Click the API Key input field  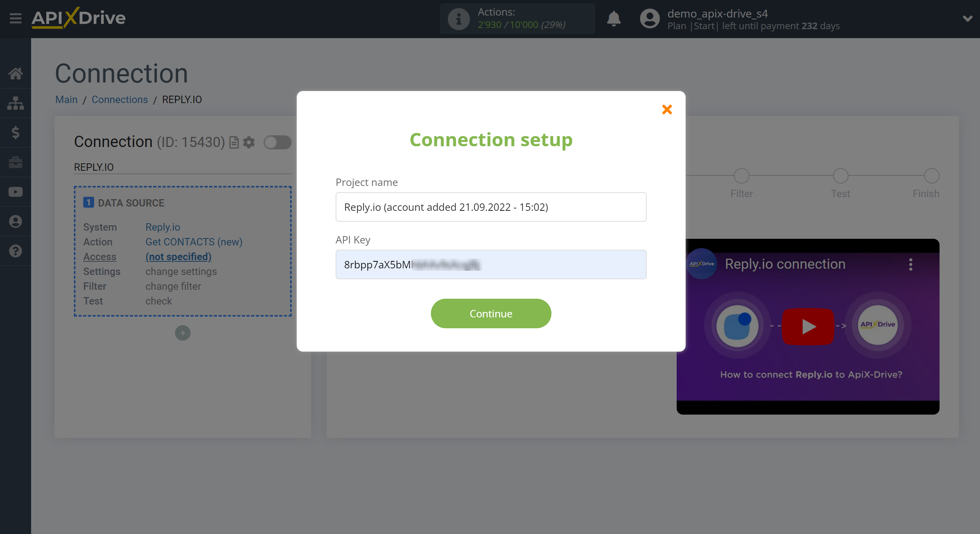click(491, 264)
